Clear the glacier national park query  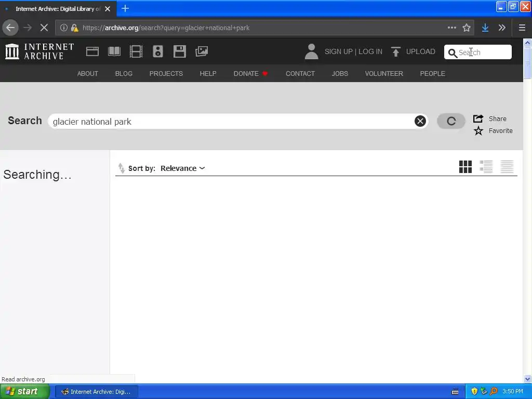pyautogui.click(x=420, y=121)
